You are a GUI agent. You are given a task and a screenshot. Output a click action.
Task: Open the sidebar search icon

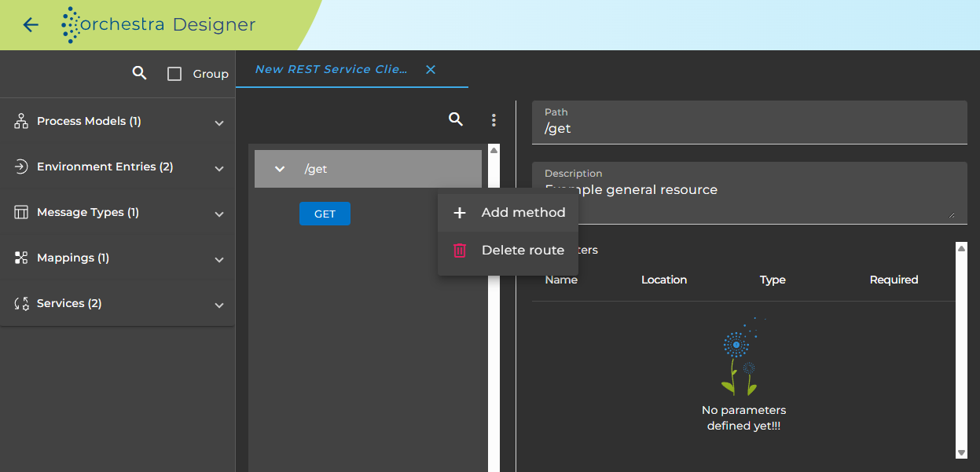coord(139,73)
